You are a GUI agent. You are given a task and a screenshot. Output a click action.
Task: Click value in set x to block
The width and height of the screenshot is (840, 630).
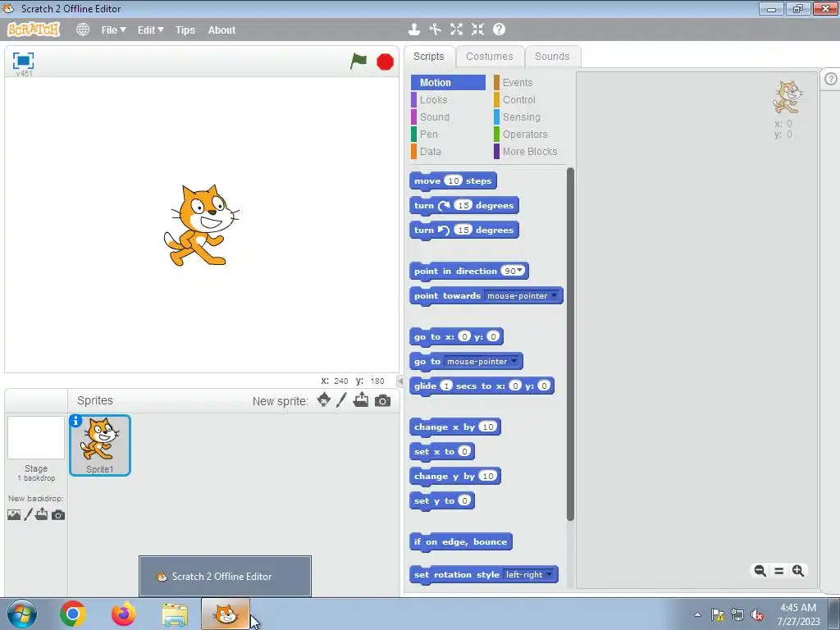pyautogui.click(x=464, y=451)
